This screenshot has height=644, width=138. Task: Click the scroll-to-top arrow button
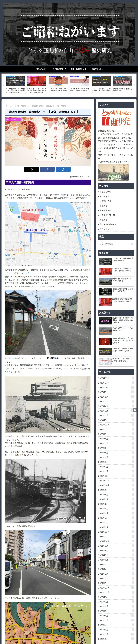(x=134, y=410)
